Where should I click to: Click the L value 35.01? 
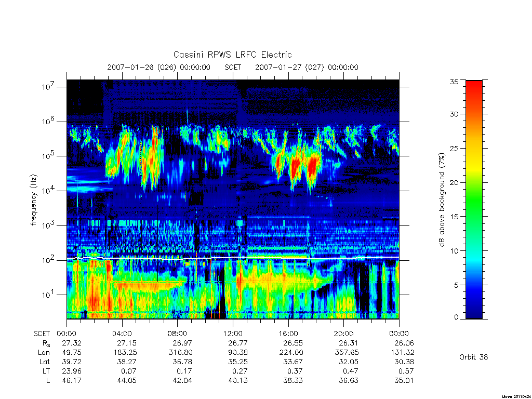point(404,381)
